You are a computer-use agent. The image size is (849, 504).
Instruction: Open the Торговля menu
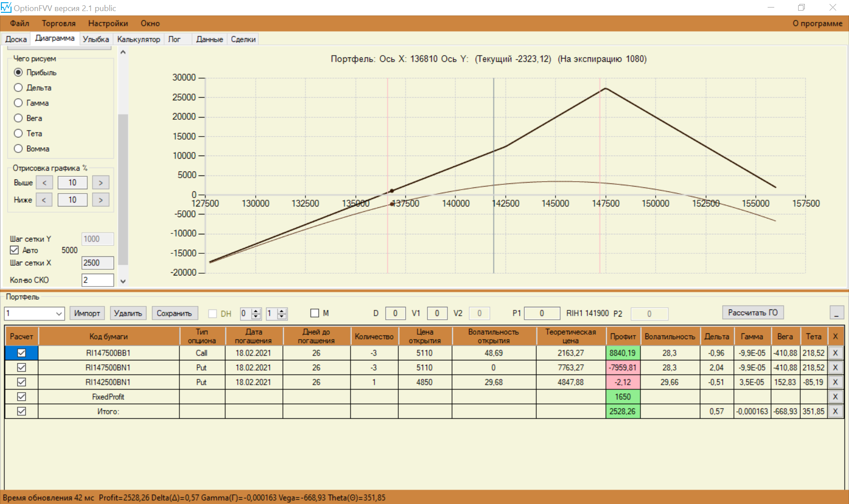click(58, 23)
